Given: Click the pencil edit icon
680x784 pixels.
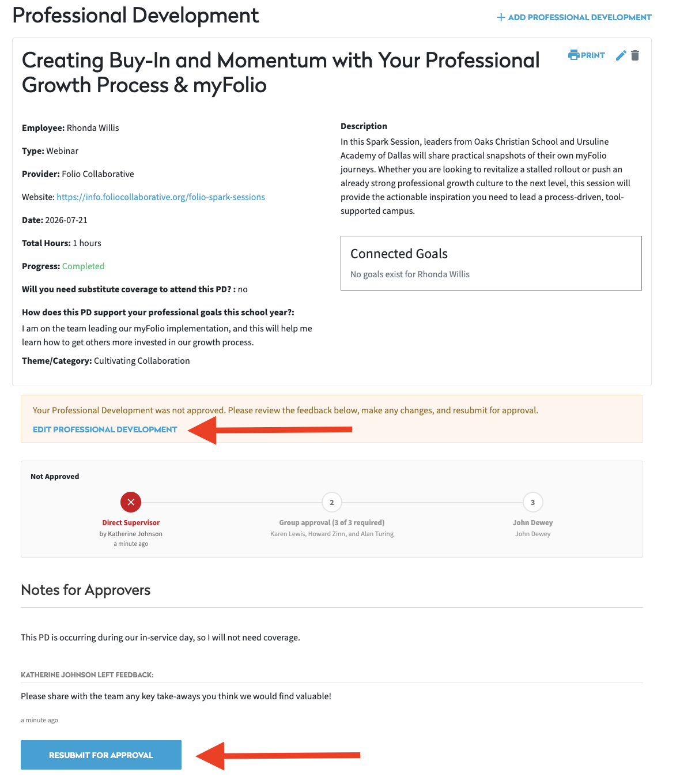Looking at the screenshot, I should click(x=621, y=55).
